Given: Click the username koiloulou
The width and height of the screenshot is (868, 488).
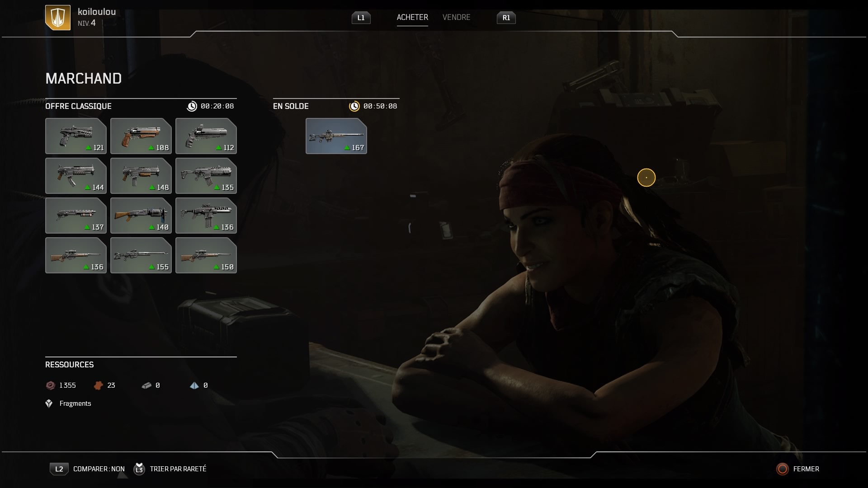Looking at the screenshot, I should tap(97, 12).
